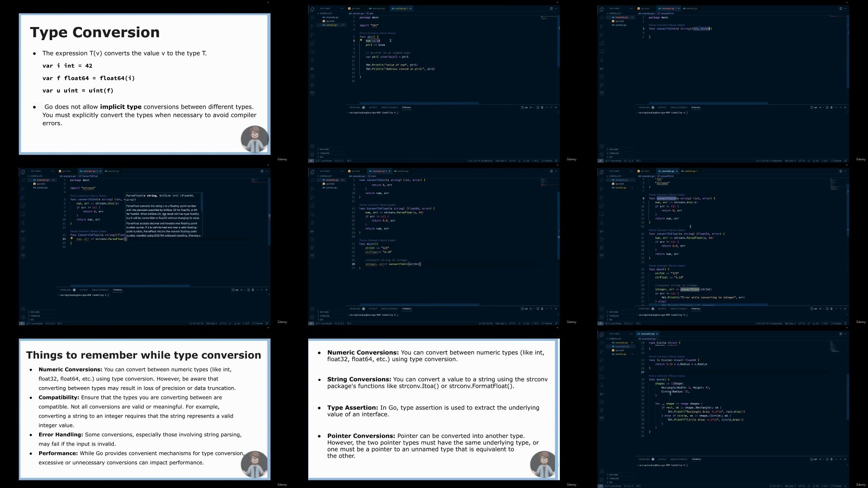The width and height of the screenshot is (868, 488).
Task: Add new terminal in pointer.go window
Action: coord(530,107)
